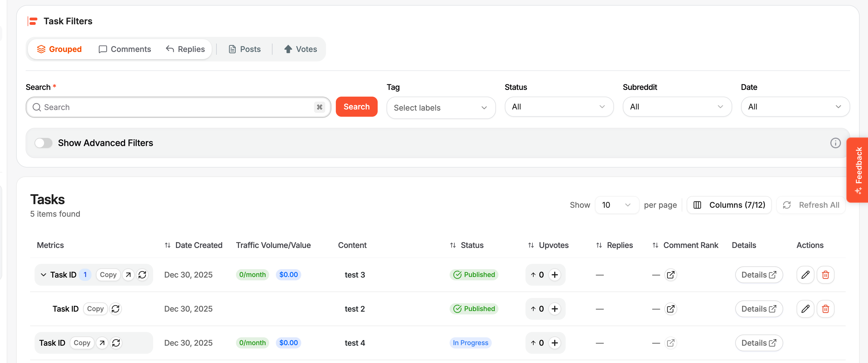Viewport: 868px width, 363px height.
Task: Click the edit pencil icon for test 2
Action: (x=805, y=309)
